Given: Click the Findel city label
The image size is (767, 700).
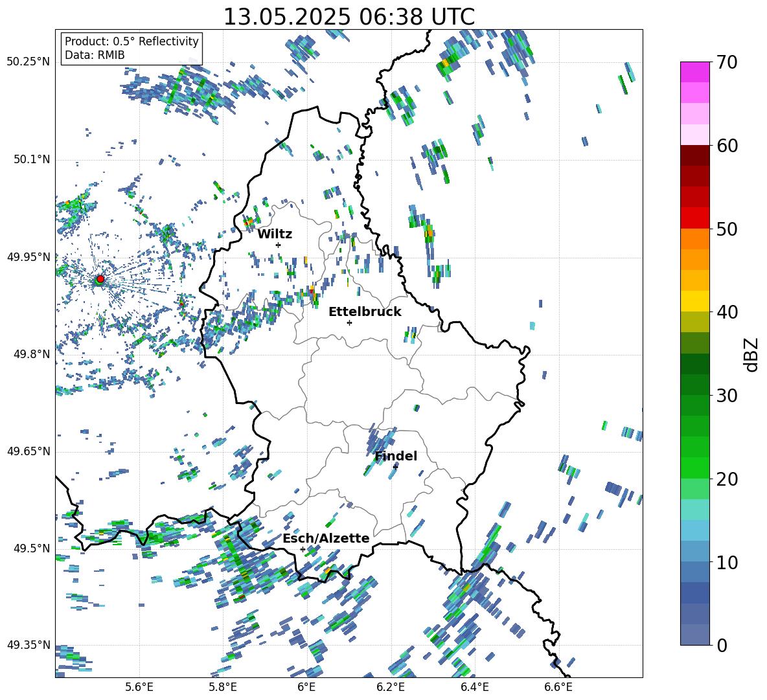Looking at the screenshot, I should pyautogui.click(x=396, y=456).
